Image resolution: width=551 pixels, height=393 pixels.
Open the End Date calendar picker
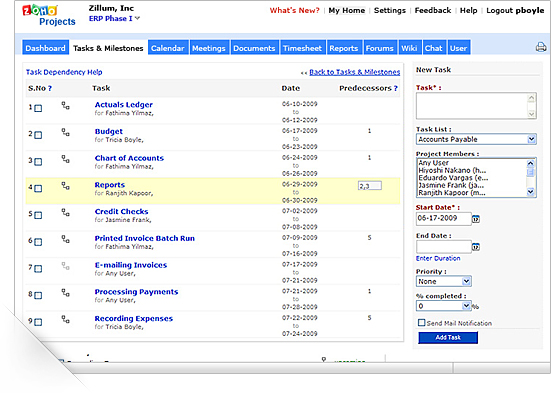click(x=475, y=247)
